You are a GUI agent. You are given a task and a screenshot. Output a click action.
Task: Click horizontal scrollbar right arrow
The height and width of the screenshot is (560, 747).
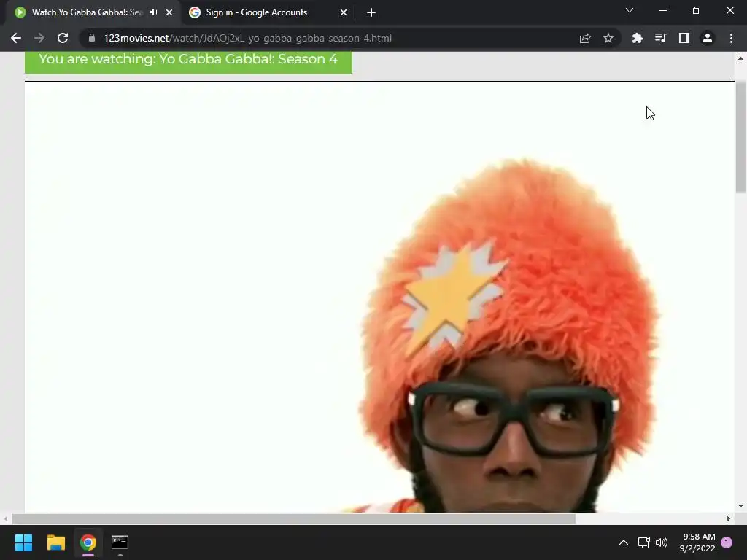coord(729,518)
